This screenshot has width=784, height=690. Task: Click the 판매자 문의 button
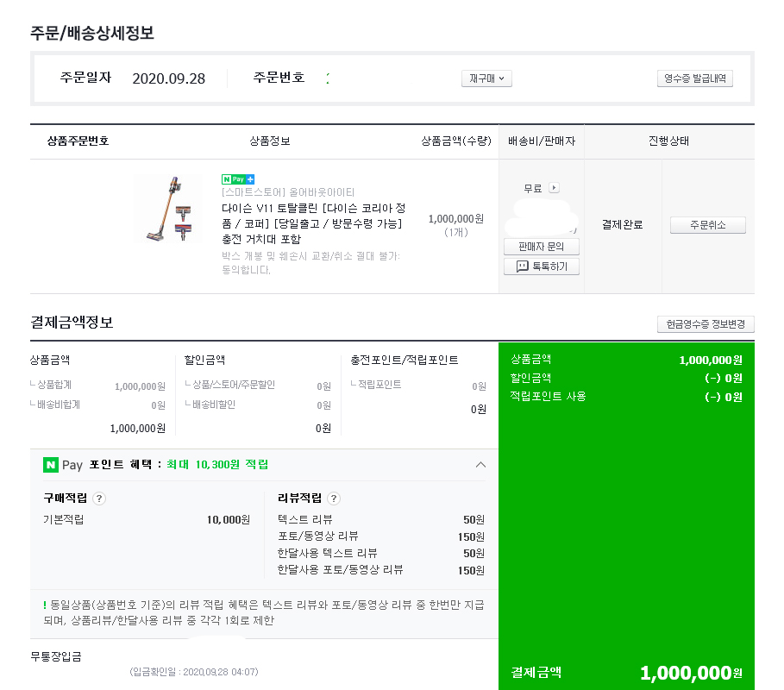click(542, 247)
